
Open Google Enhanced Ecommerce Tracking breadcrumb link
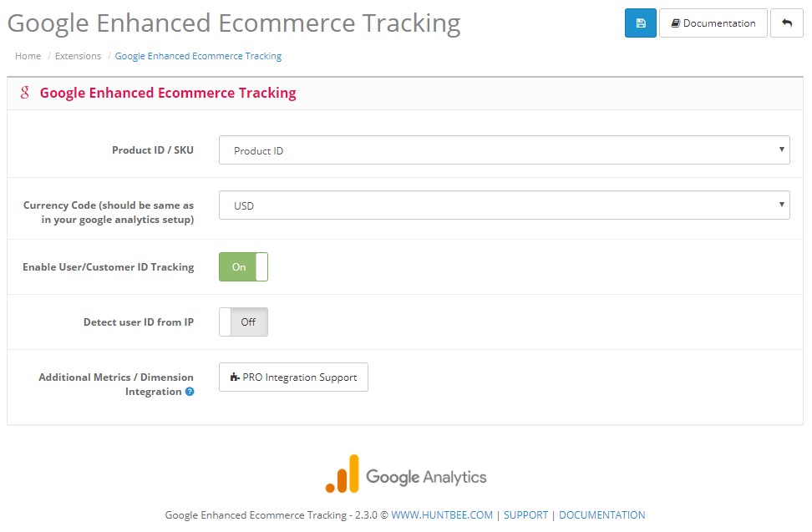[x=198, y=56]
